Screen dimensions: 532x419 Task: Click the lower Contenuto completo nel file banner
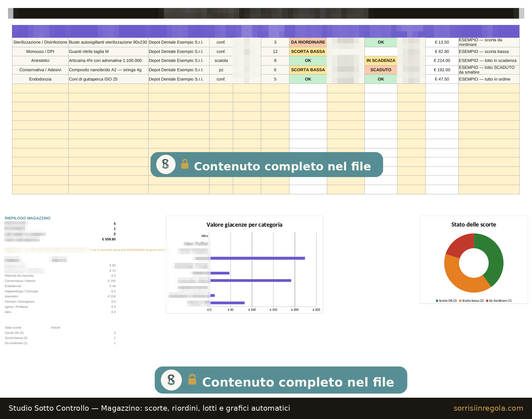(x=281, y=380)
